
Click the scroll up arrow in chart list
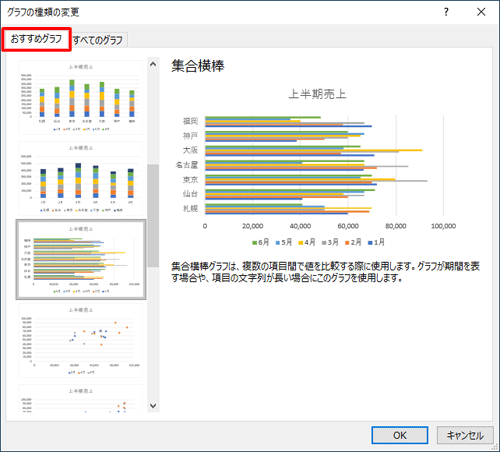click(153, 64)
